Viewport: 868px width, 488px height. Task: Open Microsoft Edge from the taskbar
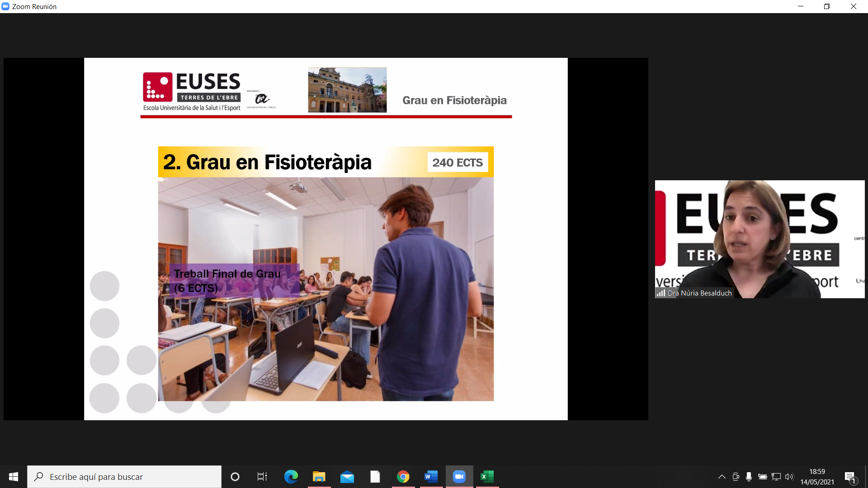point(291,477)
